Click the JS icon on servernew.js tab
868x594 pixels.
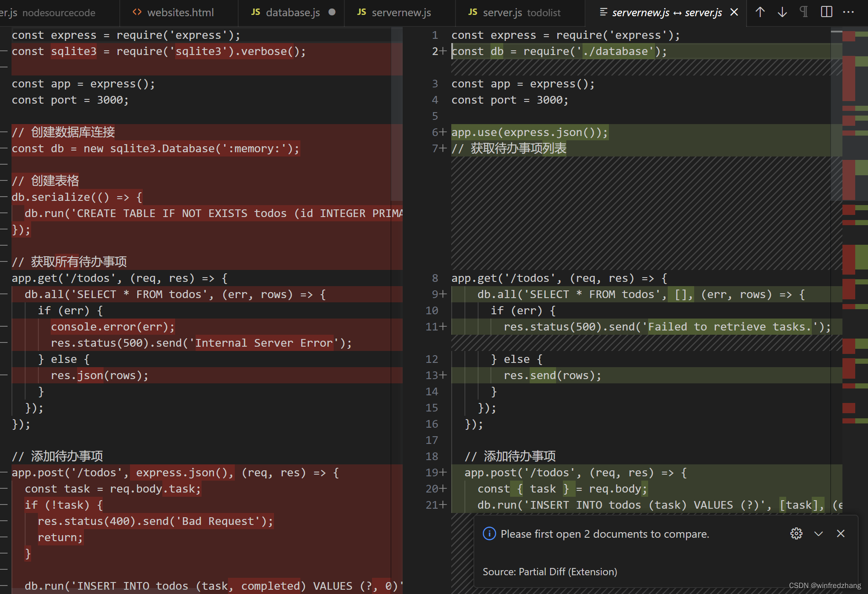click(x=362, y=12)
